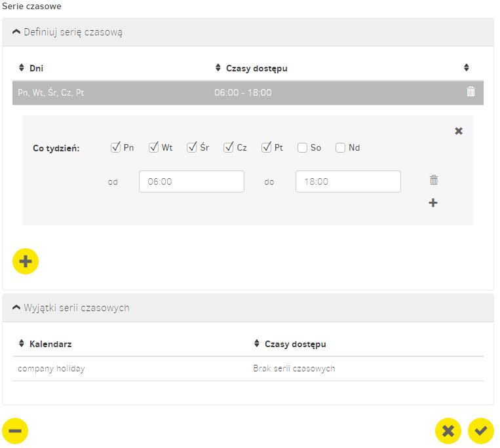500x448 pixels.
Task: Cancel with the yellow X button
Action: coord(448,431)
